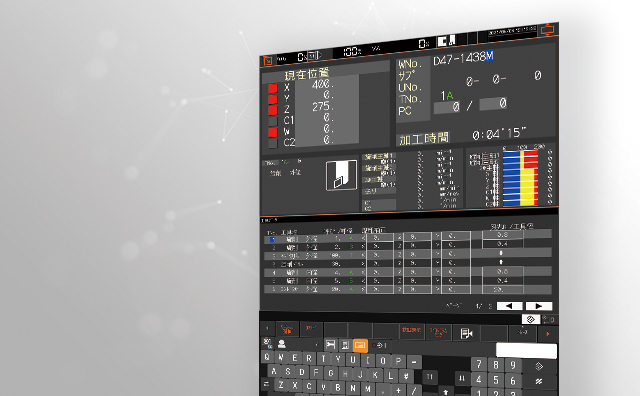
Task: Click the white diamond icon above softkeys
Action: click(531, 319)
